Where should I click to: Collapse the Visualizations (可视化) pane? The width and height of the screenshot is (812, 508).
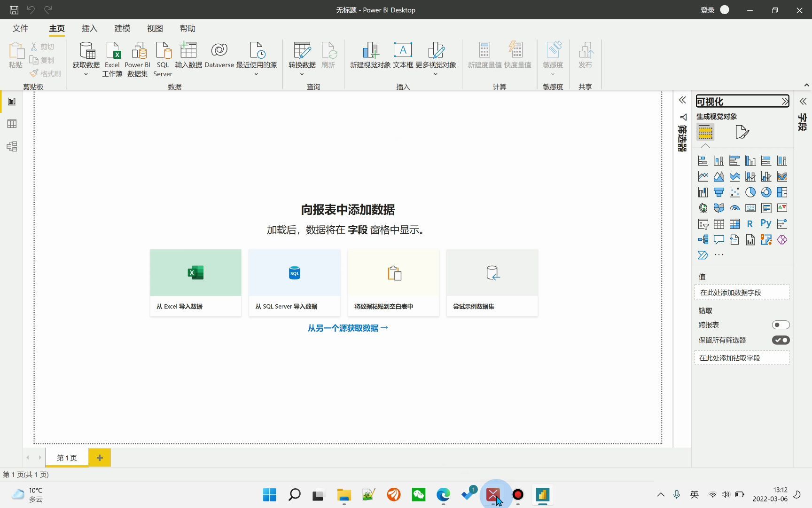pyautogui.click(x=785, y=101)
